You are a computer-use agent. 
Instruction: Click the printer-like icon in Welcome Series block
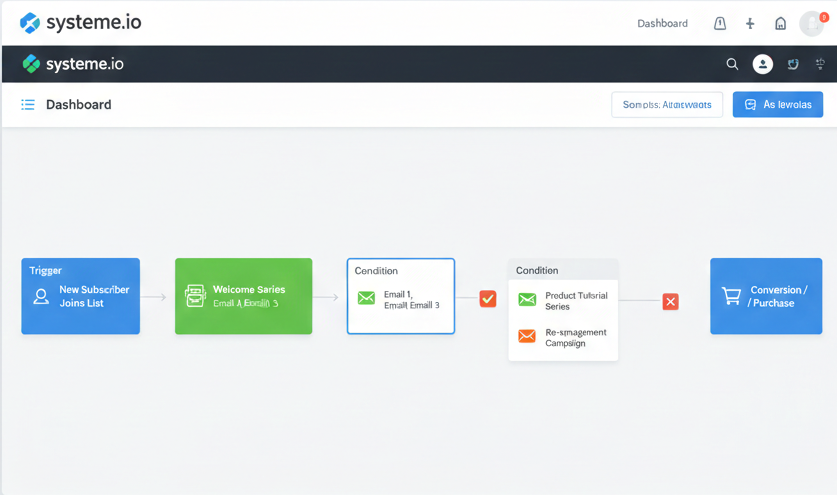coord(195,296)
